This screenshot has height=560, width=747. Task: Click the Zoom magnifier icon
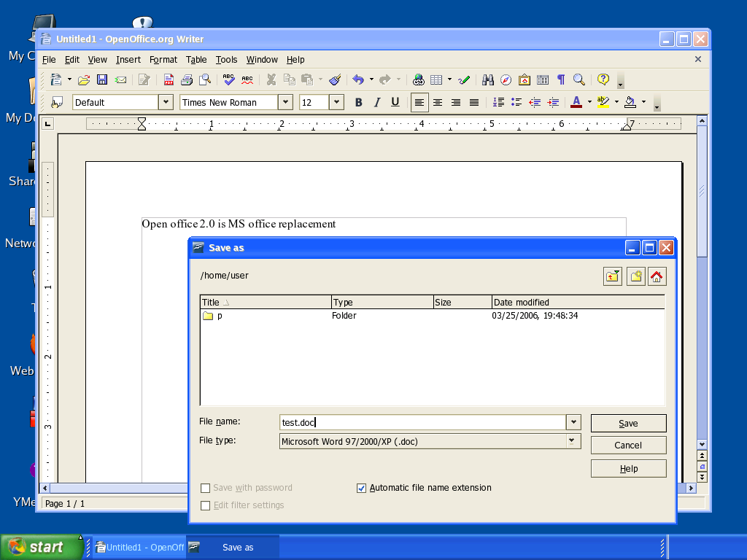click(579, 79)
